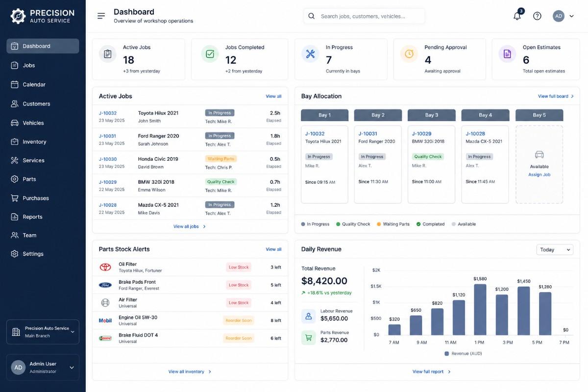Select the Bay 2 header
The height and width of the screenshot is (392, 588).
pos(378,115)
